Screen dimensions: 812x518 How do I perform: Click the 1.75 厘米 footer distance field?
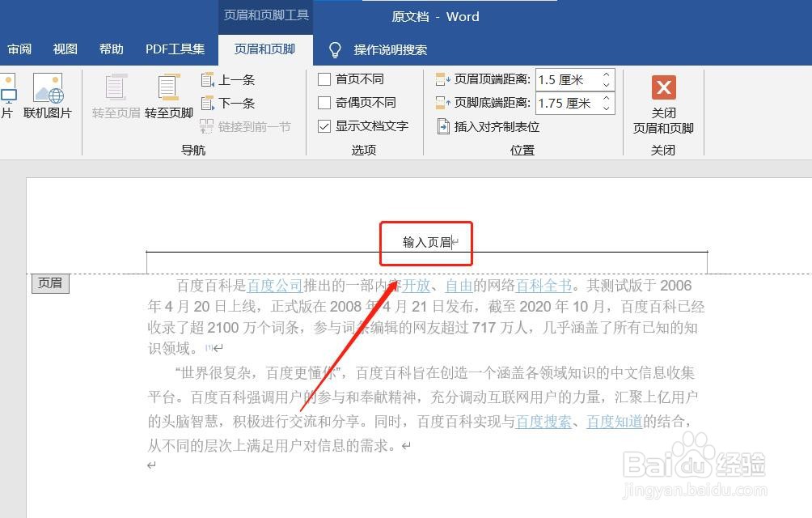pos(568,103)
